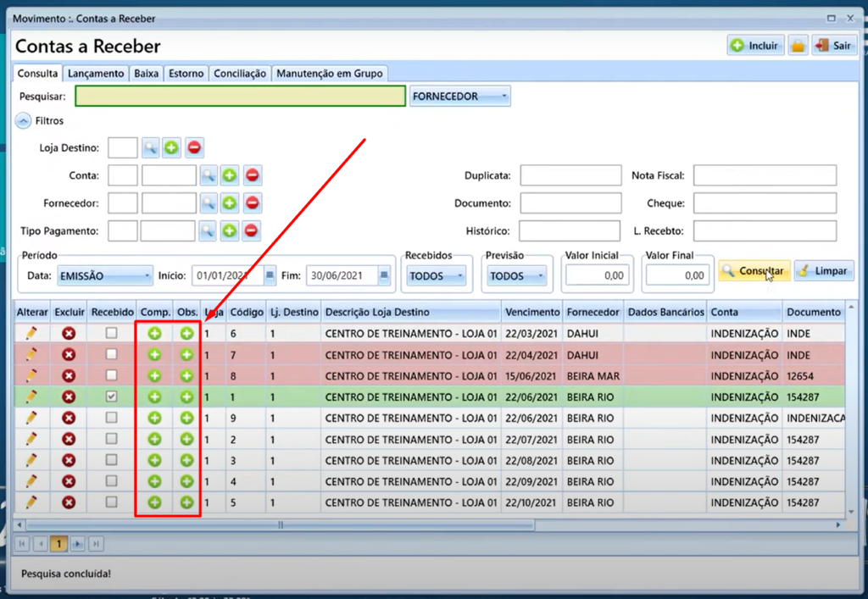The width and height of the screenshot is (868, 599).
Task: Click the horizontal scrollbar of the grid
Action: [x=280, y=524]
